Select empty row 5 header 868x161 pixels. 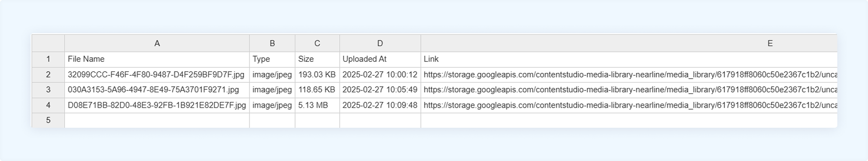[48, 120]
